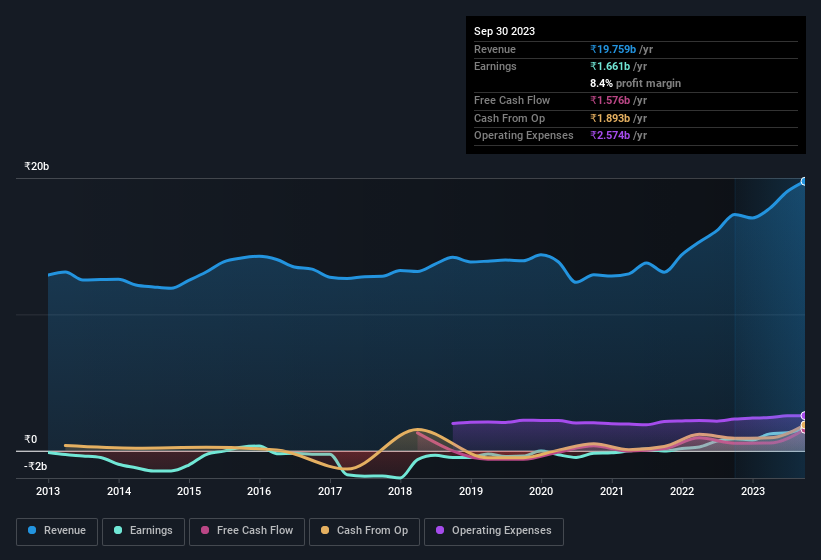Toggle the Free Cash Flow legend button
Image resolution: width=821 pixels, height=560 pixels.
[x=247, y=531]
